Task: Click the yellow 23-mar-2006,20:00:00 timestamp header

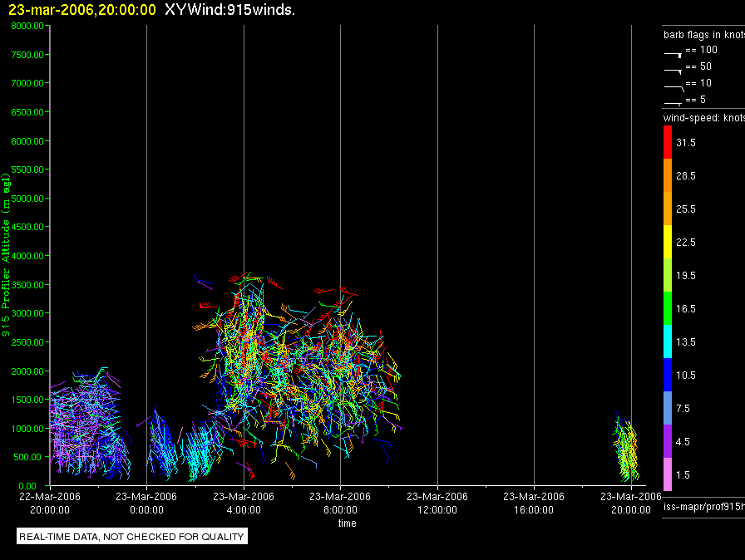Action: [x=82, y=9]
